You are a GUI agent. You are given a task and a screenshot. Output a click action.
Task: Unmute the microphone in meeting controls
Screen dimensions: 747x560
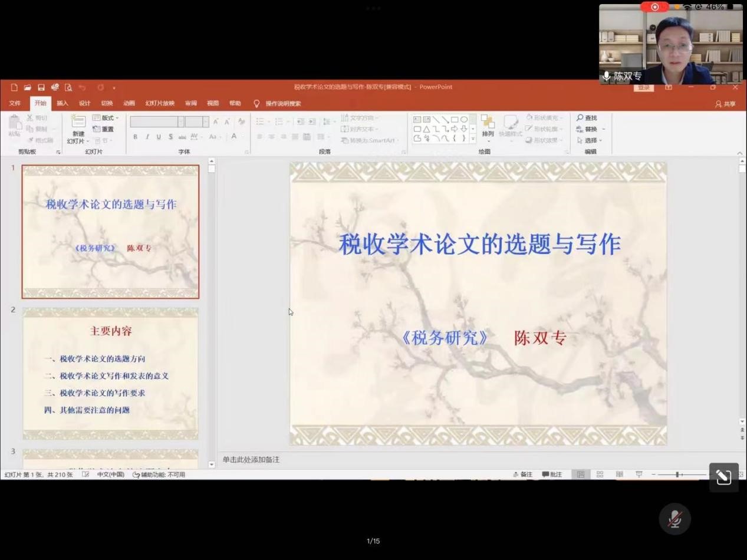coord(674,519)
